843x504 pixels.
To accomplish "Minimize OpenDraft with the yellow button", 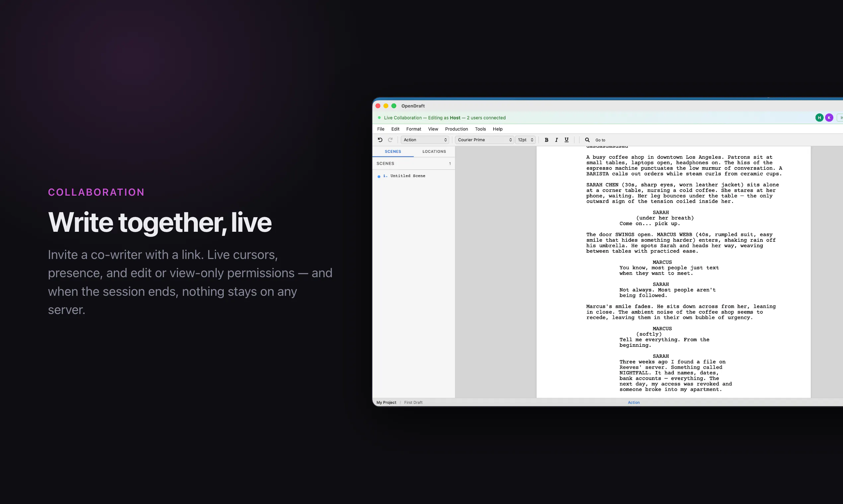I will (386, 106).
